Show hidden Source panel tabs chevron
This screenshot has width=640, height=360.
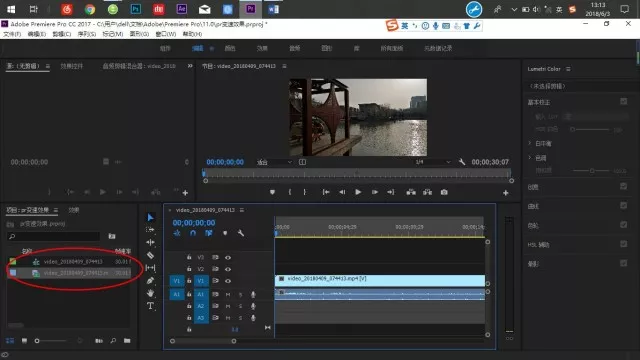pyautogui.click(x=190, y=66)
